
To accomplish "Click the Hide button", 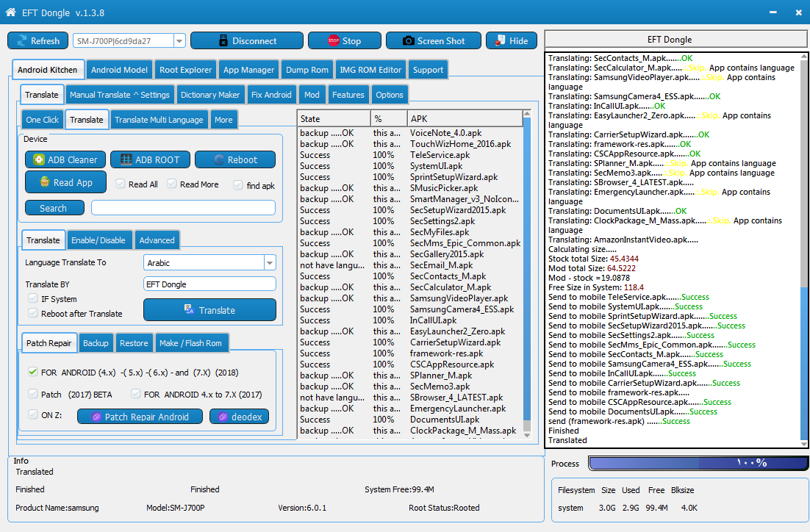I will (x=512, y=41).
